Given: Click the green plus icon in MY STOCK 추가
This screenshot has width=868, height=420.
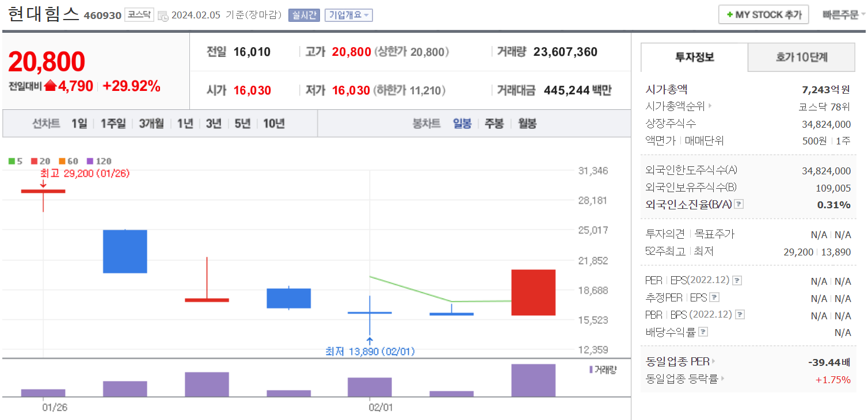Looking at the screenshot, I should coord(730,15).
